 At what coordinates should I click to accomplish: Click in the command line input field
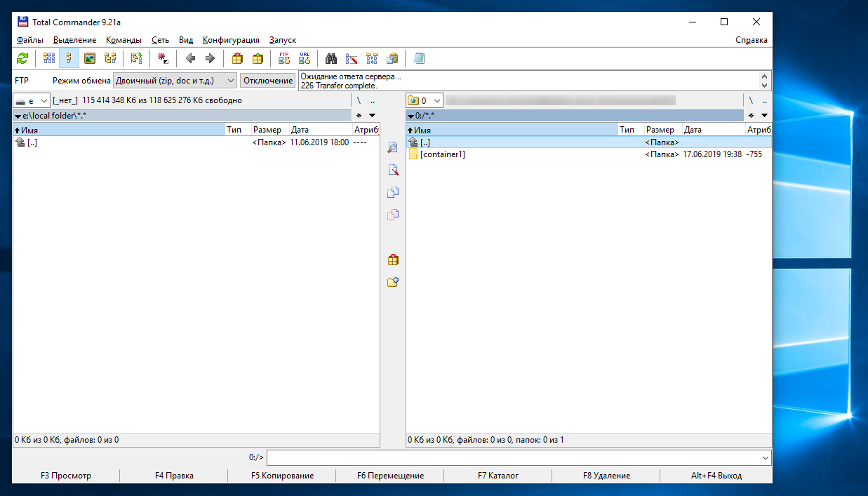tap(512, 457)
